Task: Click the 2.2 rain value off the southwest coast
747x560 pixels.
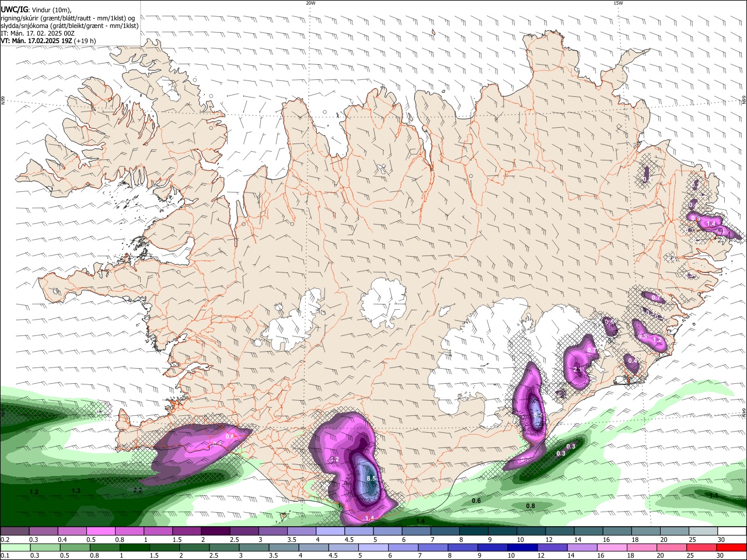Action: click(x=138, y=490)
